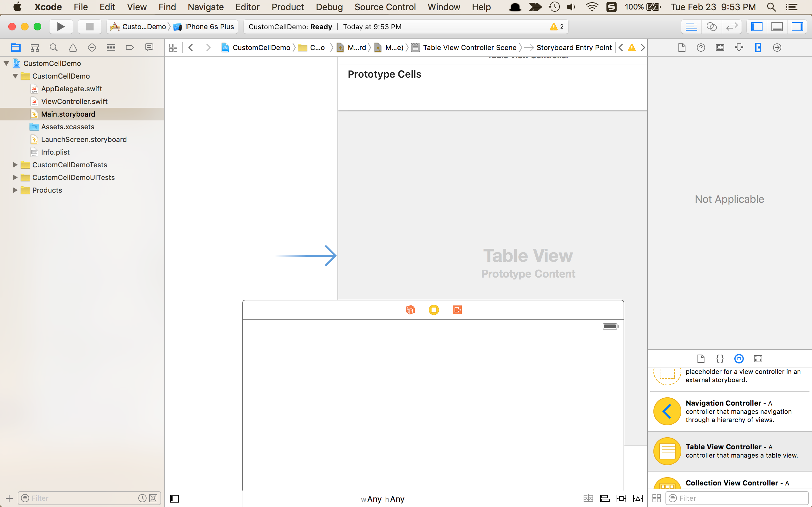Select the Object library tab
The width and height of the screenshot is (812, 507).
tap(738, 359)
